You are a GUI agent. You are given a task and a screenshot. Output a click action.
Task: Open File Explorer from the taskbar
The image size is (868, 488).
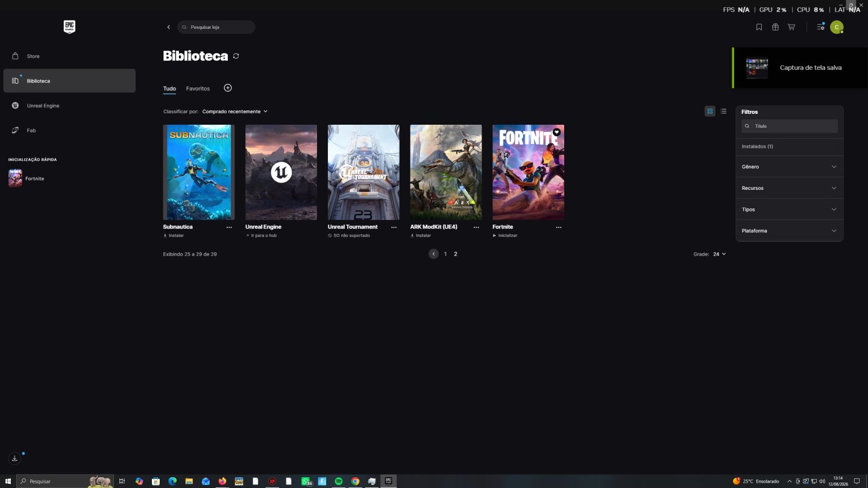pos(189,481)
